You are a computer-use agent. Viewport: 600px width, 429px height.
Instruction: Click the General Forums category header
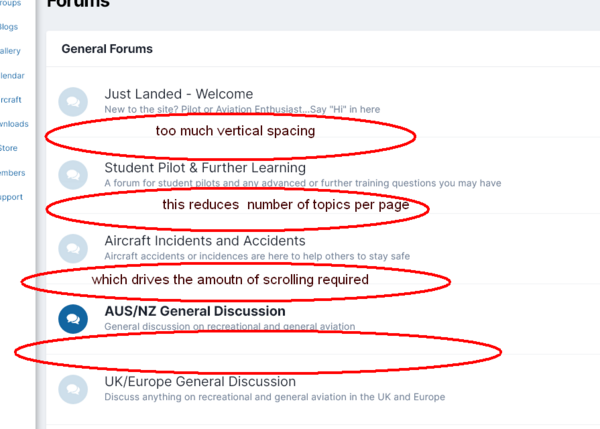[x=107, y=48]
